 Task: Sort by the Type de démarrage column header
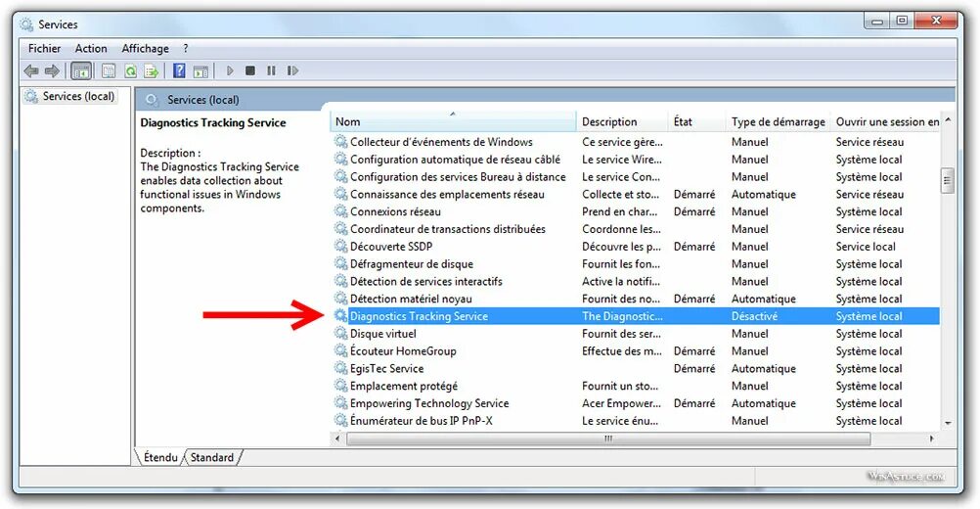pyautogui.click(x=779, y=121)
